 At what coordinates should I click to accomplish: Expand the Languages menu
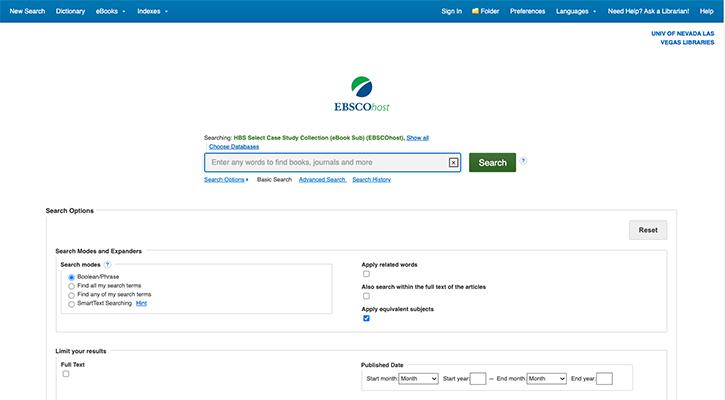click(576, 11)
